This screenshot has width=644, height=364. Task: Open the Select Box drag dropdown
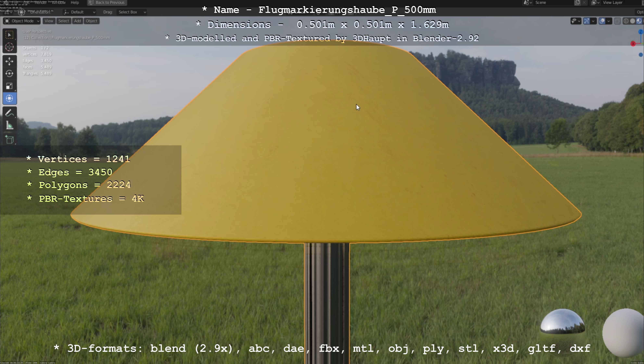tap(132, 12)
